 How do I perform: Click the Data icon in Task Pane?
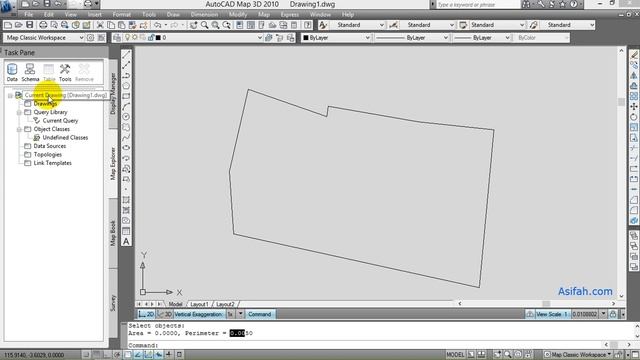(x=12, y=72)
